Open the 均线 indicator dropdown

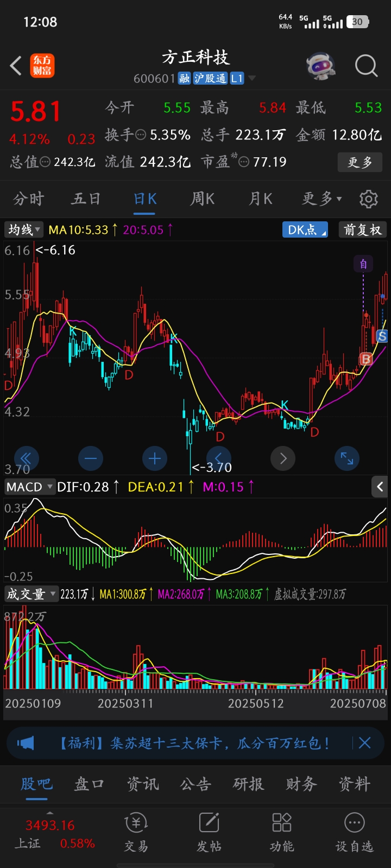click(24, 229)
